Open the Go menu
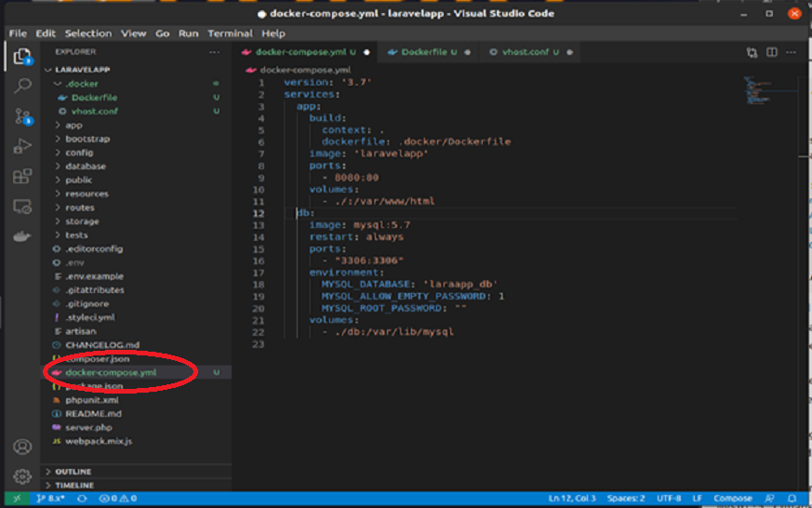The width and height of the screenshot is (812, 508). (163, 33)
